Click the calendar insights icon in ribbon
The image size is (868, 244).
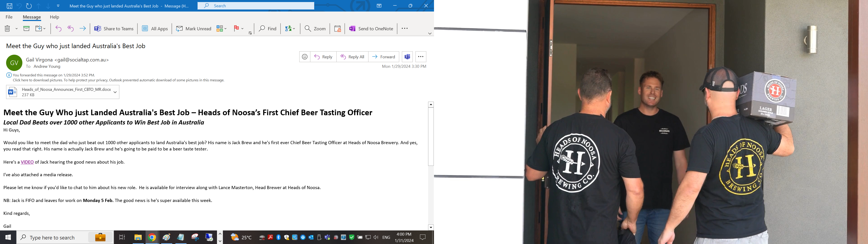click(337, 29)
